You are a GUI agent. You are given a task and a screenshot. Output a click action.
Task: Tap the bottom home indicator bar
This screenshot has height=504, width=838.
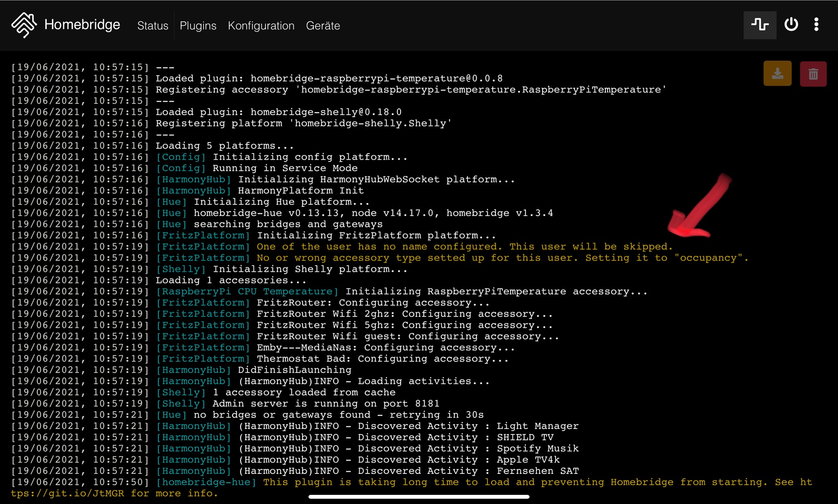[x=419, y=497]
